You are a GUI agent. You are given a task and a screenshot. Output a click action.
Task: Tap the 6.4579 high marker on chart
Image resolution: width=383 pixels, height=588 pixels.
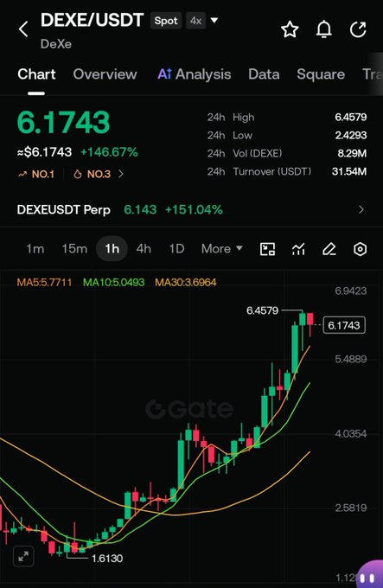point(262,310)
